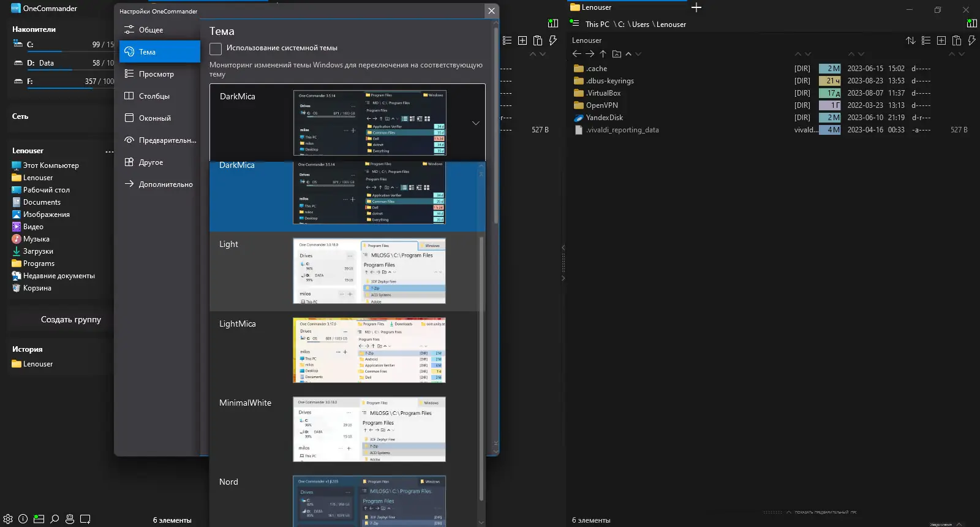Viewport: 980px width, 527px height.
Task: Open the 'Общее' settings section
Action: [160, 29]
